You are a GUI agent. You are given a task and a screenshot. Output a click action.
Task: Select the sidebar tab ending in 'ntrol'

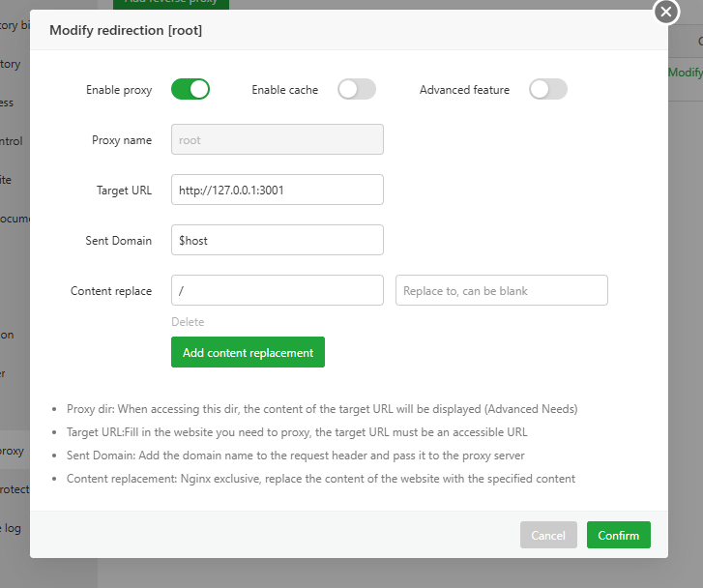(12, 141)
